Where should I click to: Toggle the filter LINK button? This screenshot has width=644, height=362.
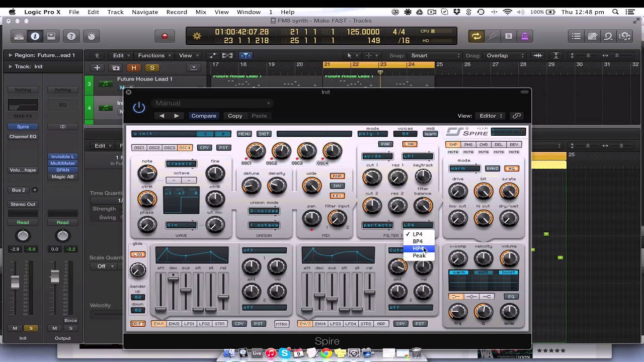pyautogui.click(x=410, y=144)
